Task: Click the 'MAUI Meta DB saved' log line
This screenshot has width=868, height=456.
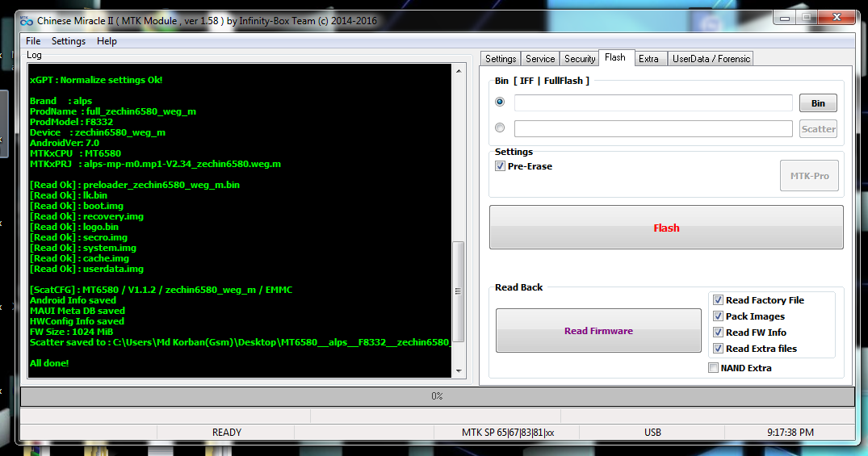Action: [78, 311]
